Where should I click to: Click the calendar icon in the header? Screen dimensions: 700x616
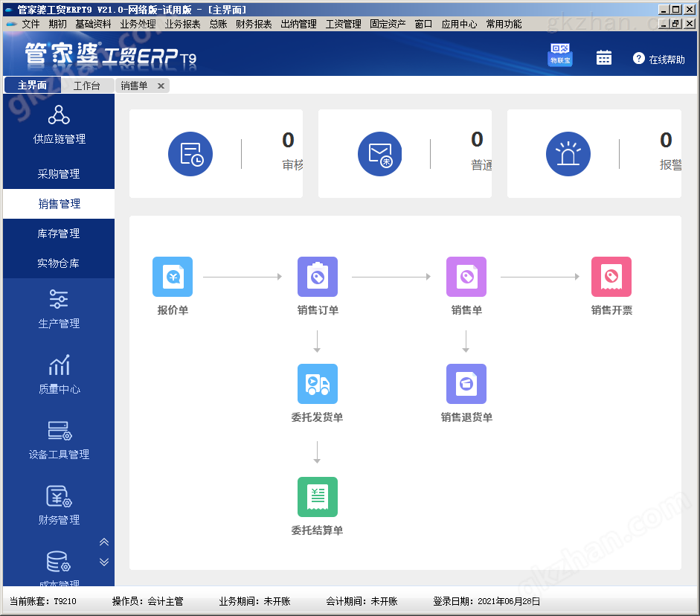[603, 57]
